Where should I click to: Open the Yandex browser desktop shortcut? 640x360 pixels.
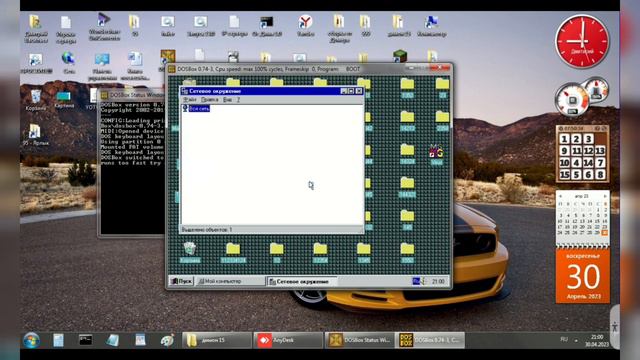tap(305, 27)
